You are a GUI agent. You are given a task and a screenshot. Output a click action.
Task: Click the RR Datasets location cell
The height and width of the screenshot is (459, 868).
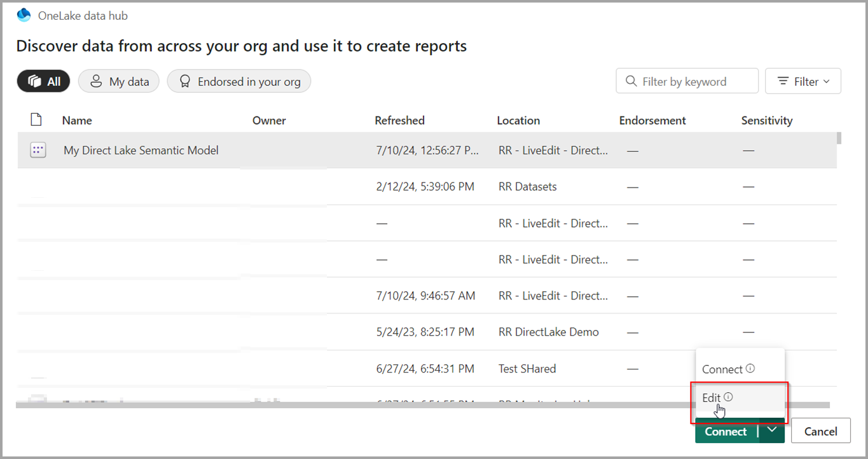coord(528,187)
